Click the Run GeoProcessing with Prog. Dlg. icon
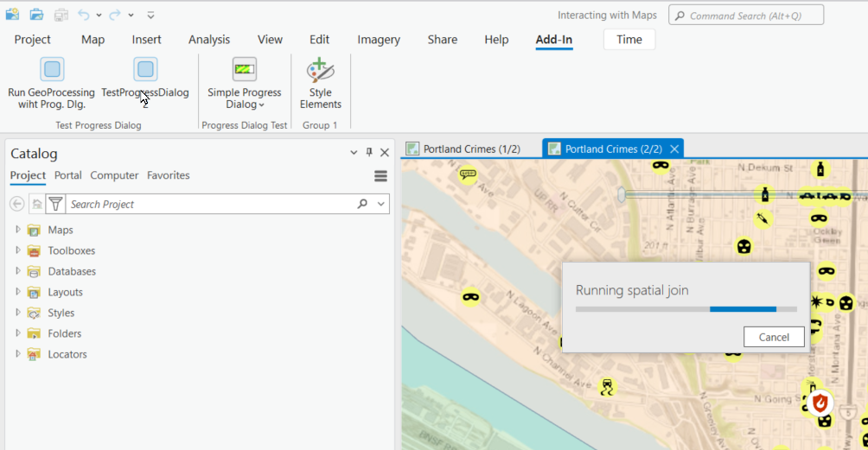Image resolution: width=868 pixels, height=450 pixels. 52,69
